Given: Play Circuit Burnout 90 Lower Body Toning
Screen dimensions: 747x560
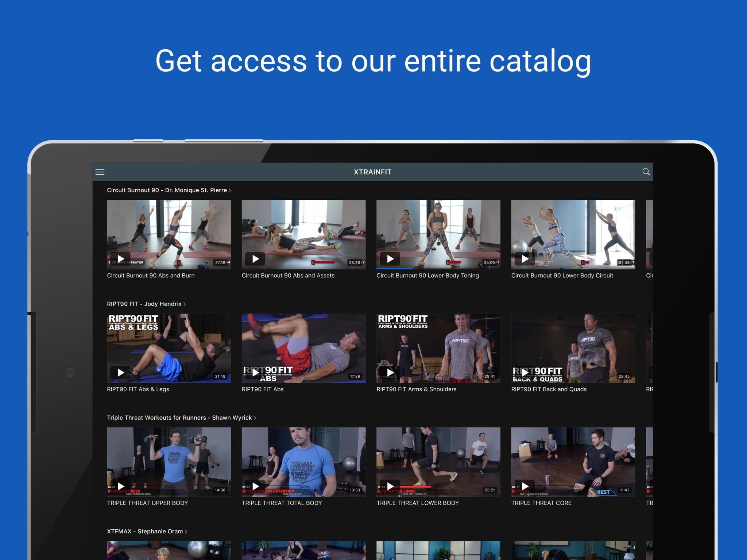Looking at the screenshot, I should 390,259.
